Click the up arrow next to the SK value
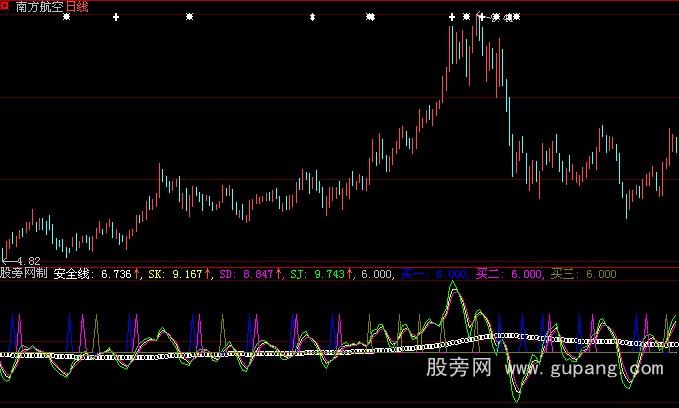The image size is (679, 408). click(x=209, y=273)
